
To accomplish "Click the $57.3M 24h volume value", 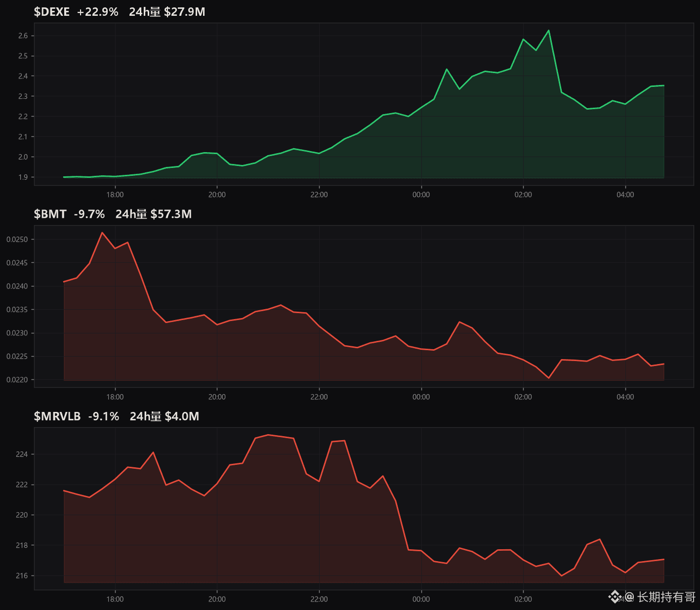I will click(x=171, y=214).
